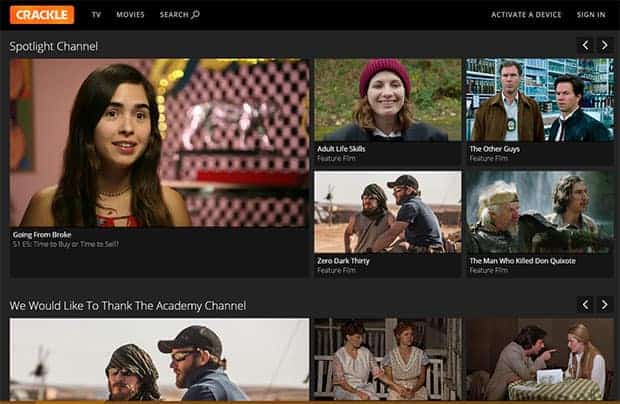Click the Adult Life Skills title text
620x404 pixels.
[x=341, y=149]
